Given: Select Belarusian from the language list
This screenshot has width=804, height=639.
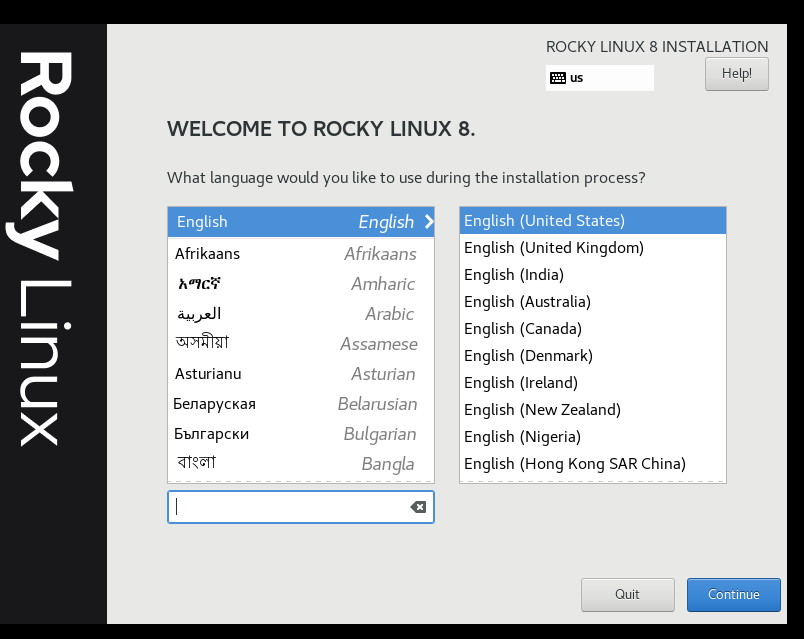Looking at the screenshot, I should point(301,404).
